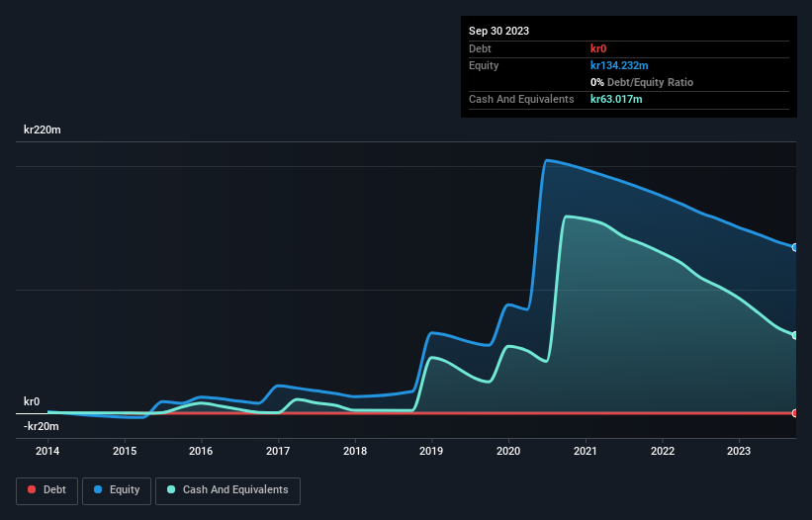Screen dimensions: 812x520
Task: Click the blue Equity legend dot
Action: (x=98, y=489)
